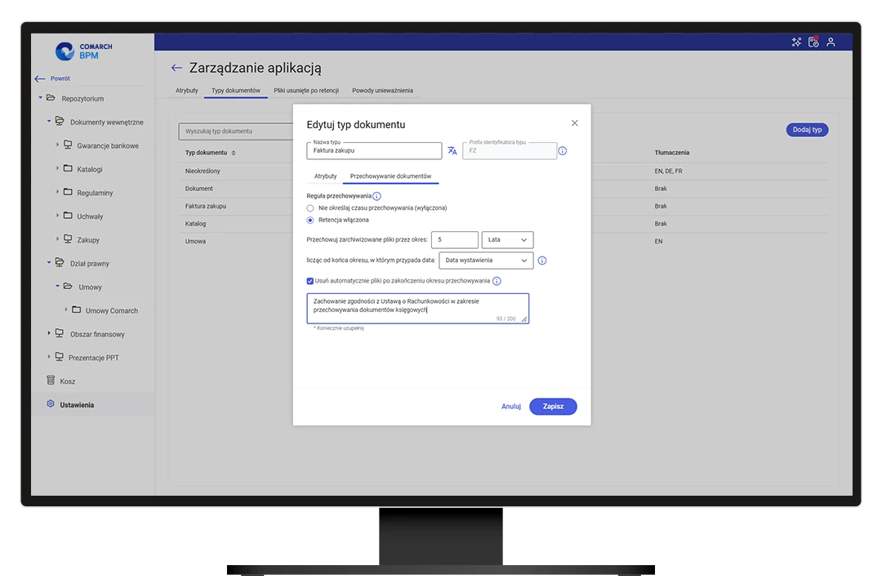Click the Repozytorium folder icon

(51, 98)
